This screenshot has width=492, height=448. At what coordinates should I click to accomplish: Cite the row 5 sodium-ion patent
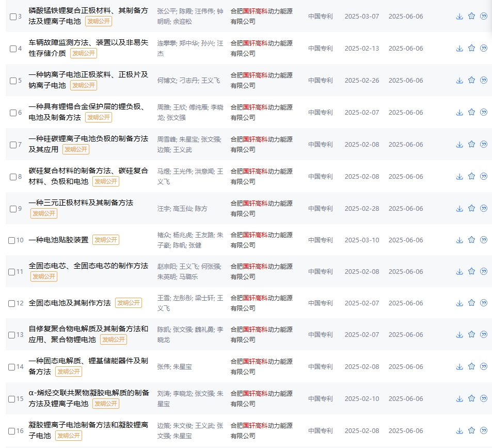tap(484, 80)
